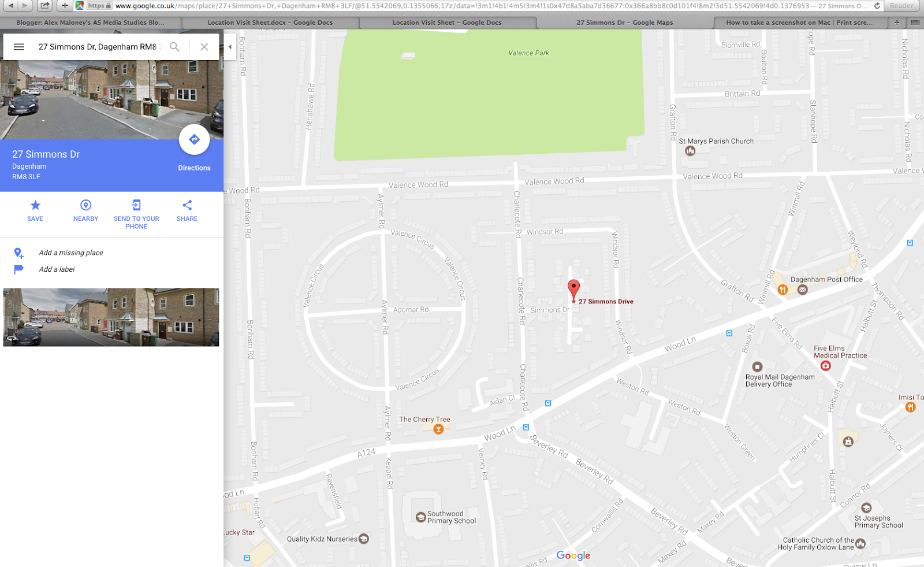This screenshot has height=567, width=924.
Task: Click the browser back arrow
Action: tap(10, 5)
